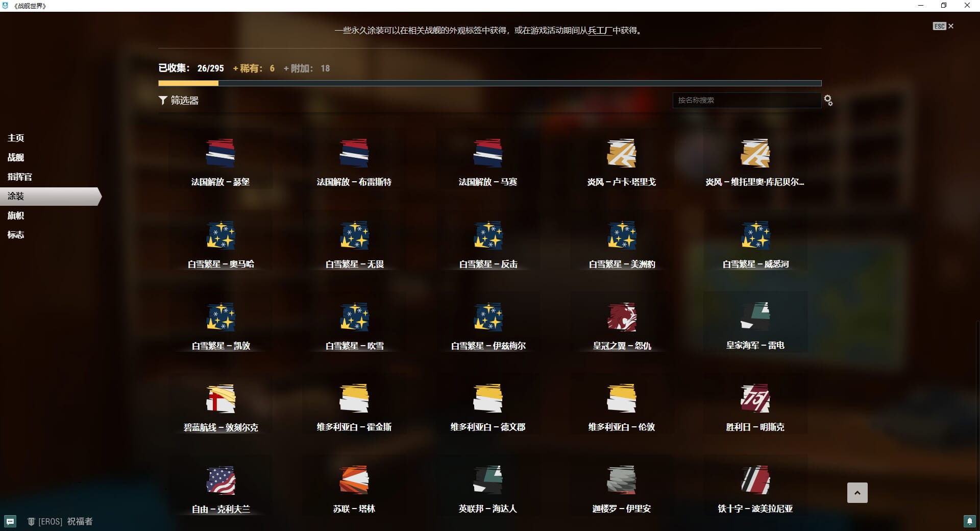Click the 按名称搜索 search field
Image resolution: width=980 pixels, height=531 pixels.
click(746, 101)
